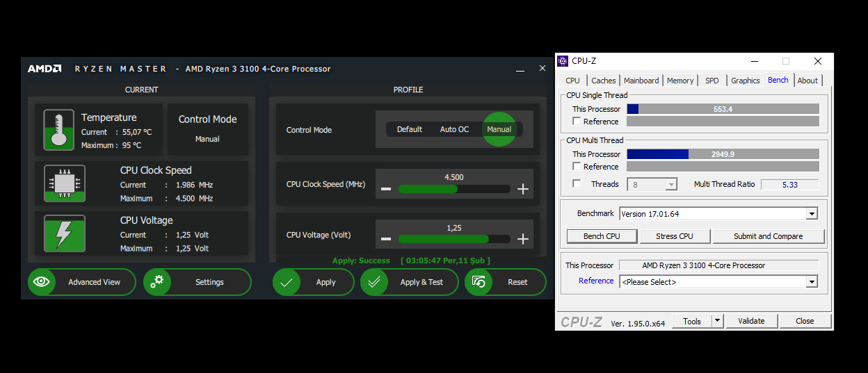
Task: Select Auto OC control mode
Action: click(x=454, y=129)
